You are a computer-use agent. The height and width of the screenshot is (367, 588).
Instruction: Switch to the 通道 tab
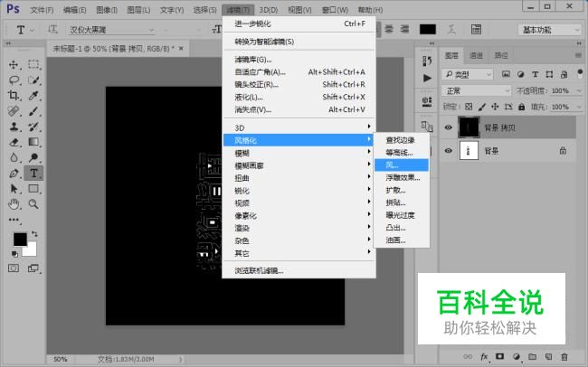click(x=476, y=55)
